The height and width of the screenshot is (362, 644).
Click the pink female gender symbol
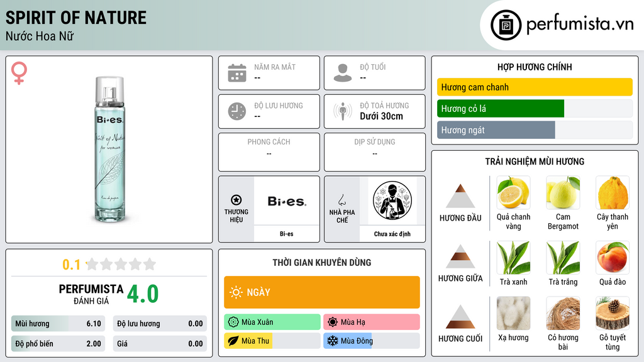(19, 73)
